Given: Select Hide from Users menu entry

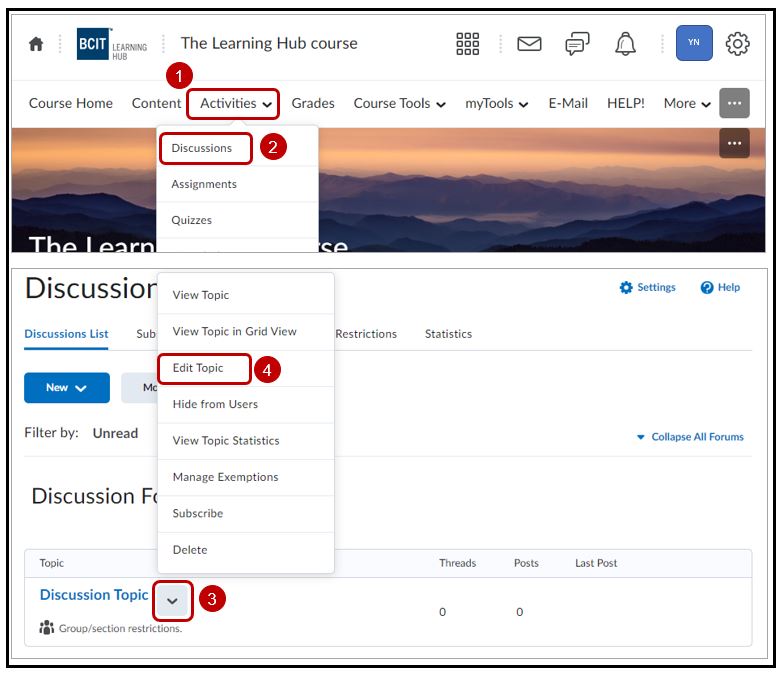Looking at the screenshot, I should [215, 404].
